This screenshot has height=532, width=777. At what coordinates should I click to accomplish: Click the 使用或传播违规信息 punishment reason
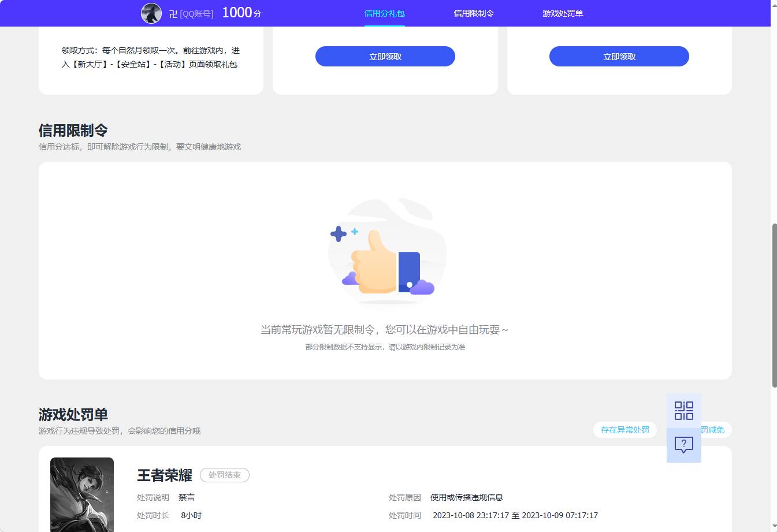click(x=467, y=497)
